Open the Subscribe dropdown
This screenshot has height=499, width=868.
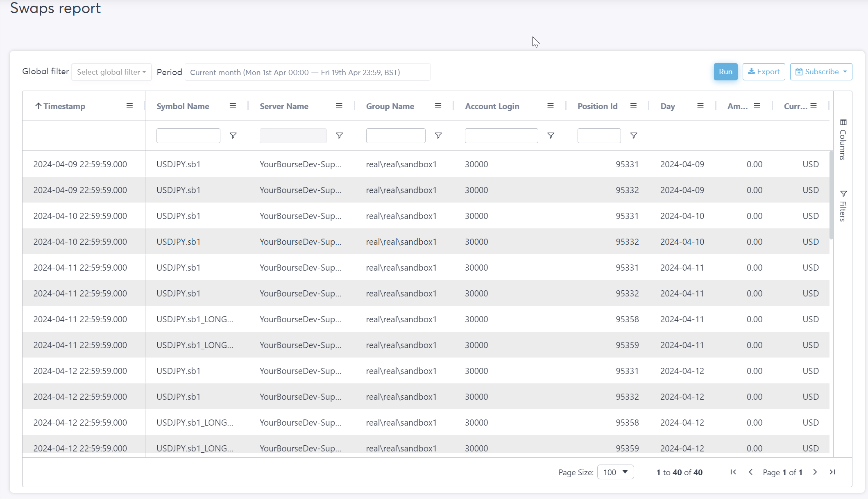[821, 72]
